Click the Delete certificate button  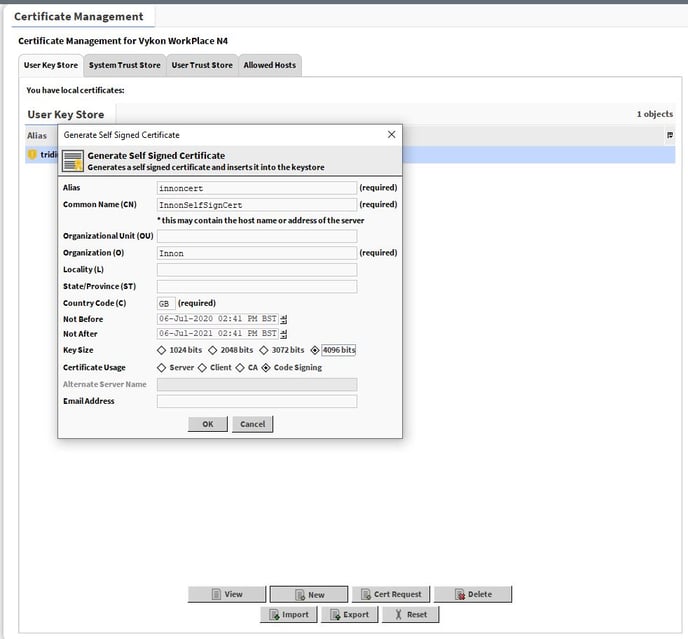click(x=473, y=594)
